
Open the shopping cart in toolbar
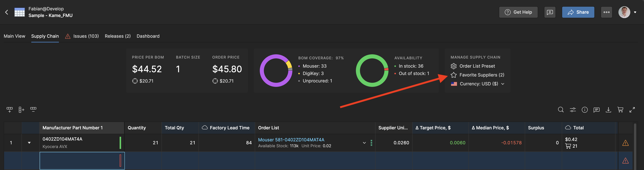pyautogui.click(x=620, y=110)
